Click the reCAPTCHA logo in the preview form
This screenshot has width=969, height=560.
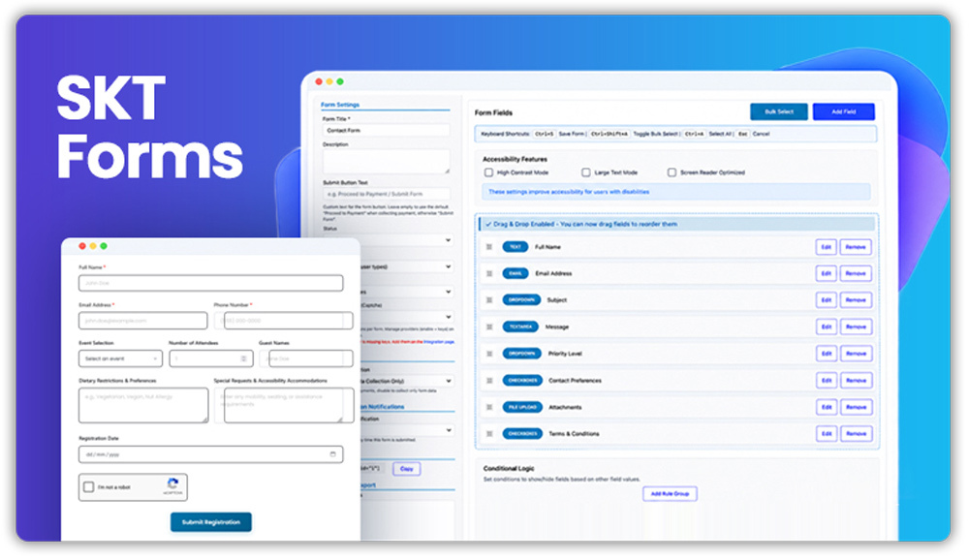coord(173,484)
